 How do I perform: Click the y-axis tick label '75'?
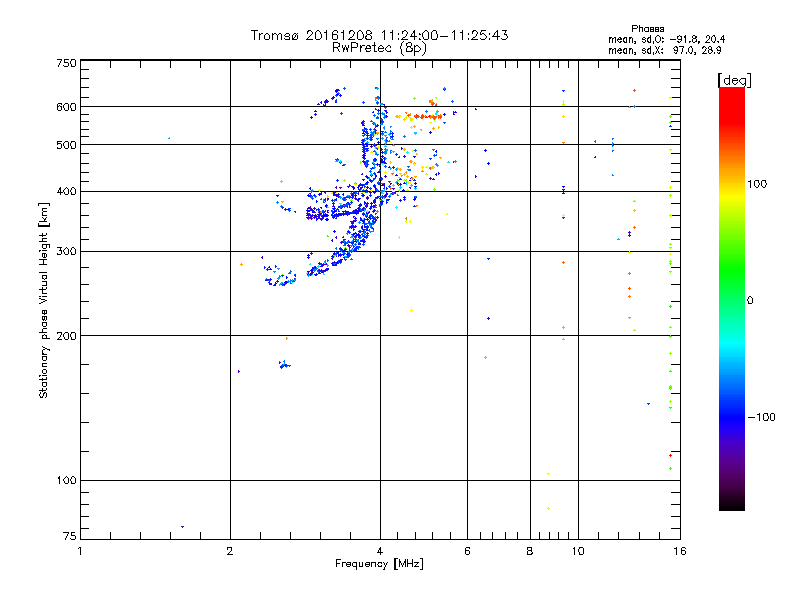(70, 536)
